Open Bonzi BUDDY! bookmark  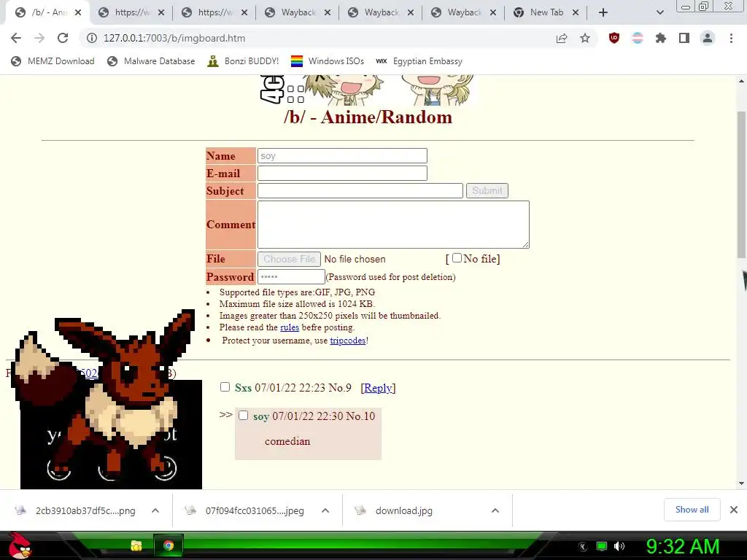(x=243, y=61)
